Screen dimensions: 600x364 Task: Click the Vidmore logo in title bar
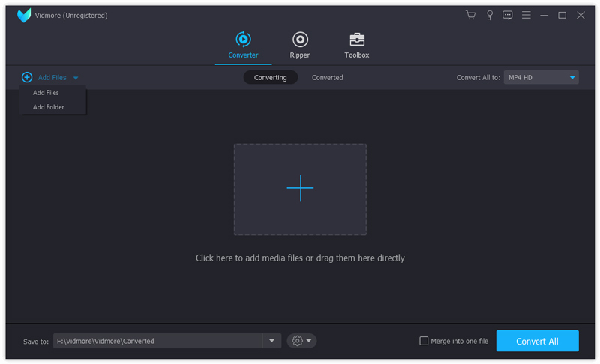click(x=24, y=15)
